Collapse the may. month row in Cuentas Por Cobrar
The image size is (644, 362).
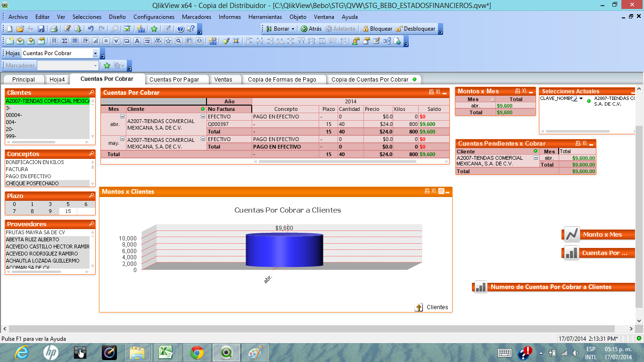(122, 139)
